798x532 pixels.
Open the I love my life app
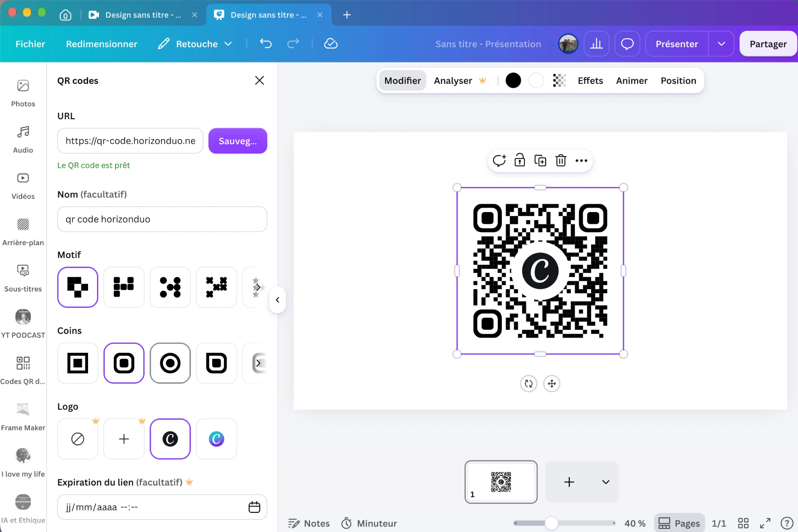coord(23,463)
